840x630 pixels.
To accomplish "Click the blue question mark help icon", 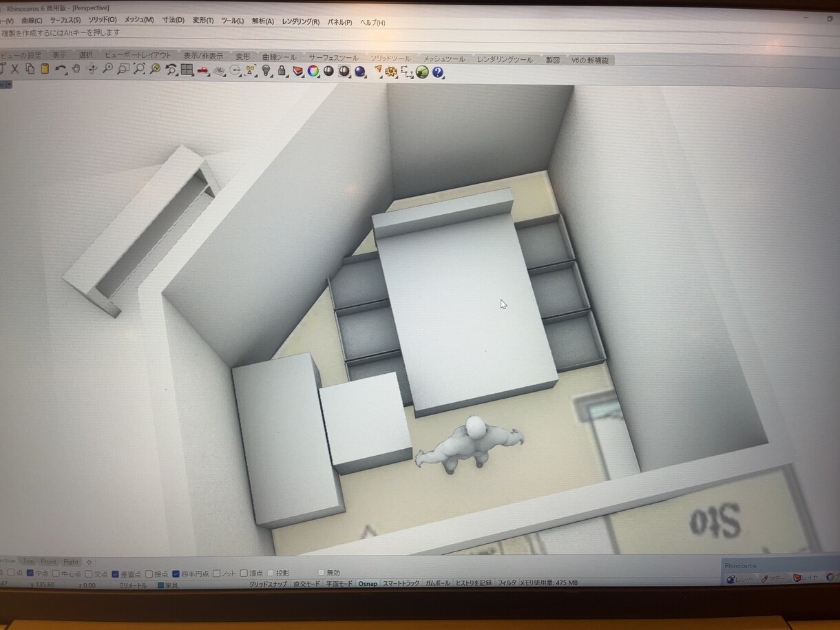I will click(438, 72).
